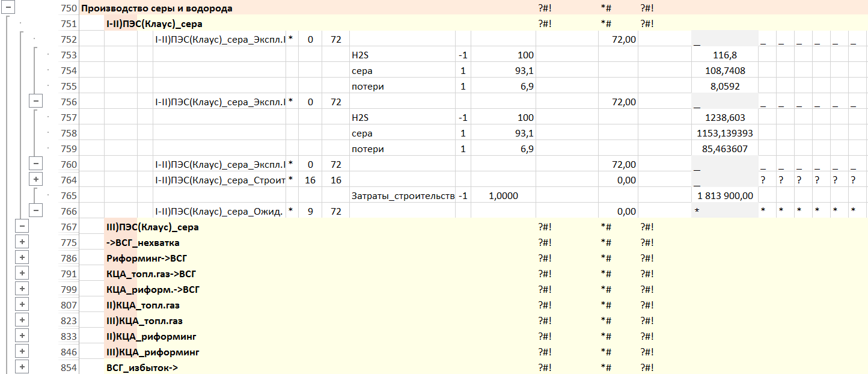Click the 'Производство серы и водорода' title cell

tap(156, 8)
